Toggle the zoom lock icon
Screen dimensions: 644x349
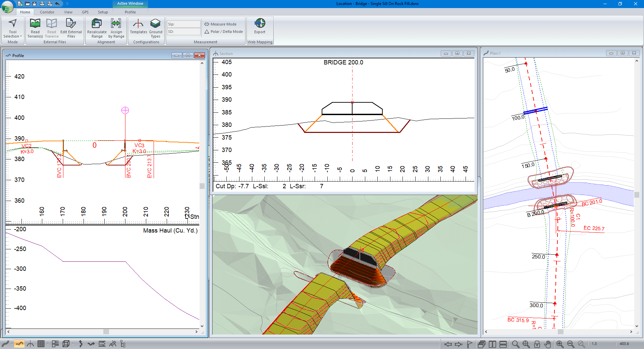click(537, 344)
